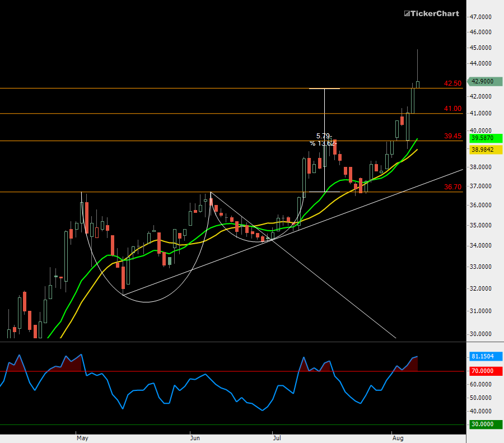Click the 38.0000 price axis label

click(480, 167)
